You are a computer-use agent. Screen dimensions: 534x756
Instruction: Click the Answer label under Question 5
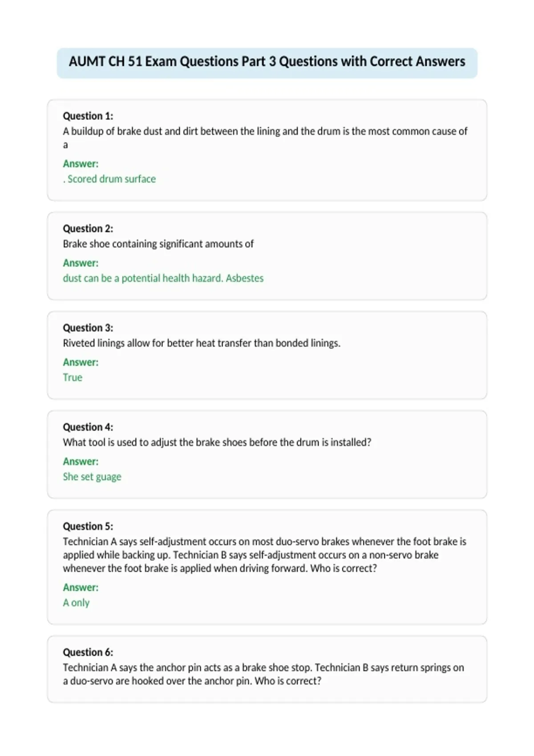click(81, 587)
